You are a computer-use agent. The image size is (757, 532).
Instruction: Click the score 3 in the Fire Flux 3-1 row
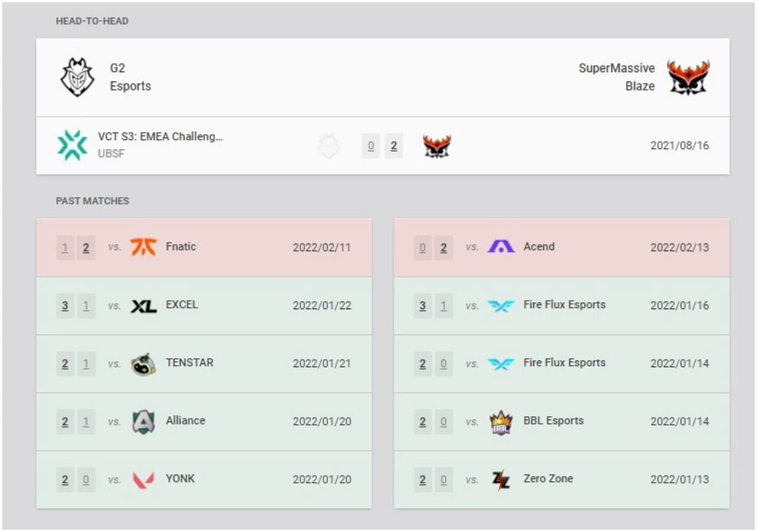click(x=422, y=306)
